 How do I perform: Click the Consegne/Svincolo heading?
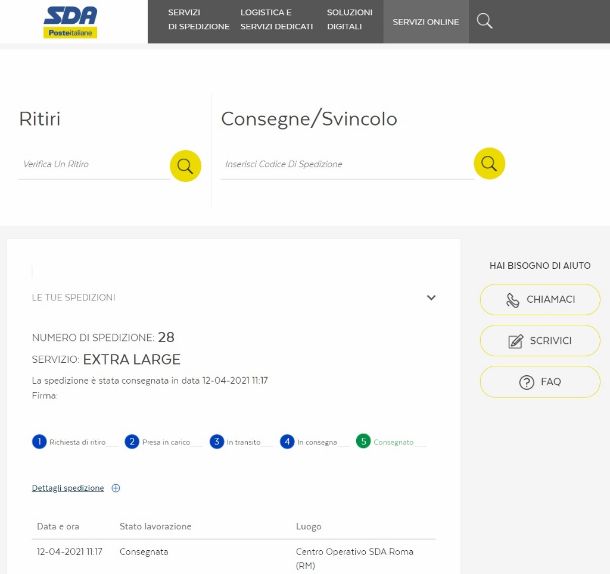[309, 119]
